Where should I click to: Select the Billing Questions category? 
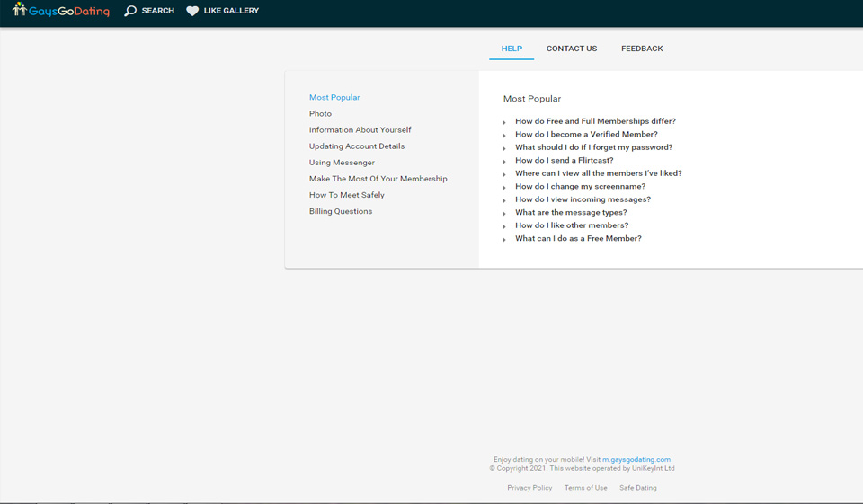pyautogui.click(x=341, y=211)
